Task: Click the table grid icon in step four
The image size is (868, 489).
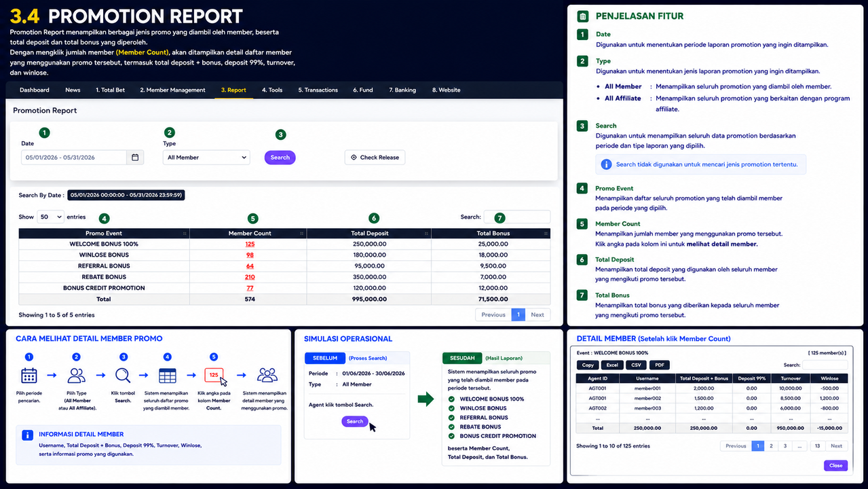Action: 168,375
